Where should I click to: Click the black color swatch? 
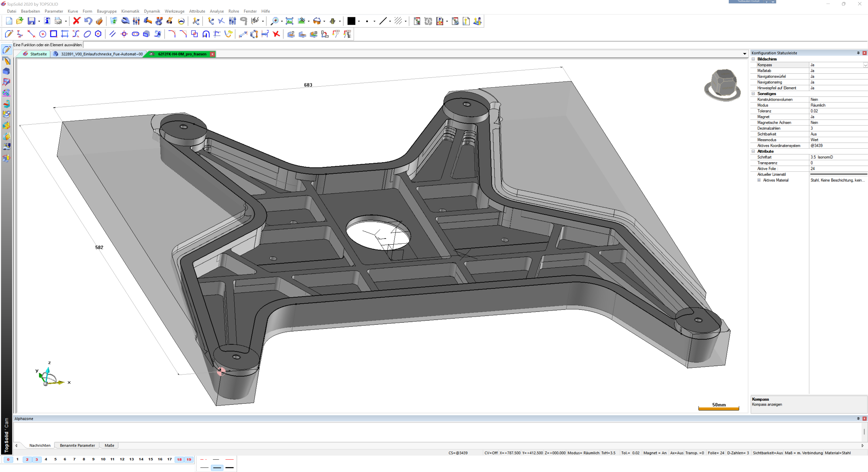(351, 21)
